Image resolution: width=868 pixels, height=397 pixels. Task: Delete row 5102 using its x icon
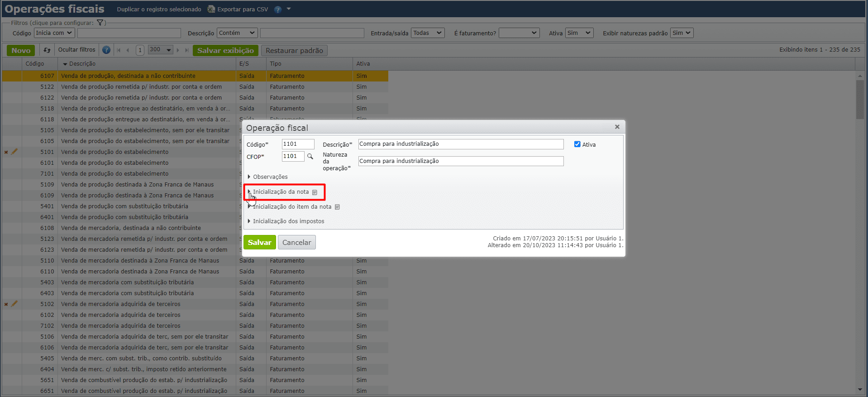(6, 304)
